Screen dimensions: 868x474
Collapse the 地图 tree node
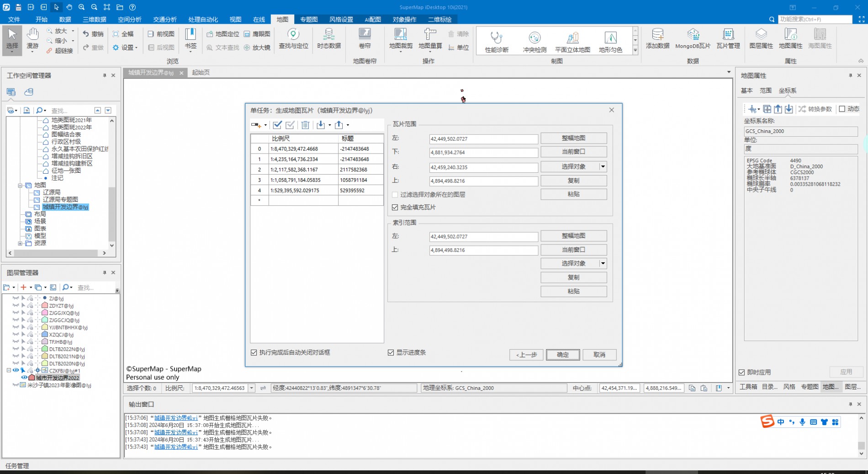(x=20, y=186)
